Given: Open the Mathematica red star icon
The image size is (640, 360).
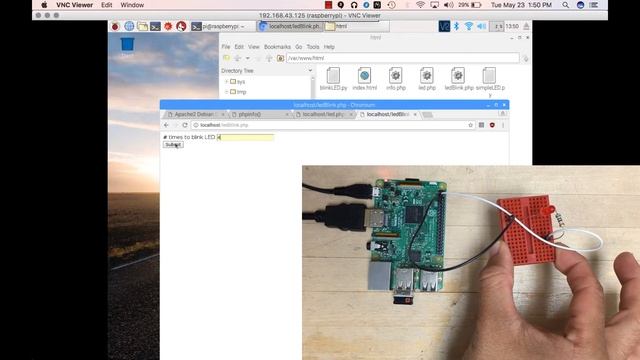Looking at the screenshot, I should pyautogui.click(x=168, y=27).
